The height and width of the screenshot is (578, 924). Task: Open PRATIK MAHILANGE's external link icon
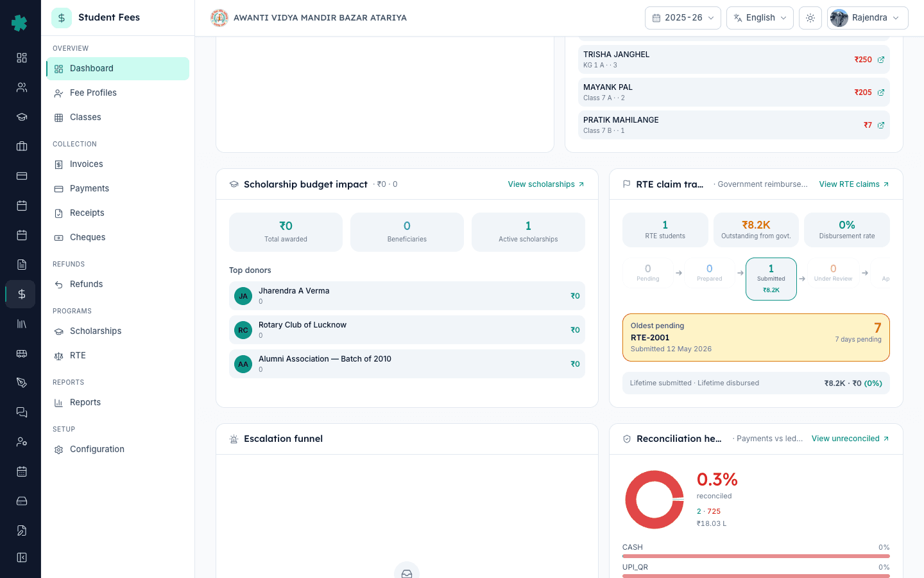pos(881,125)
